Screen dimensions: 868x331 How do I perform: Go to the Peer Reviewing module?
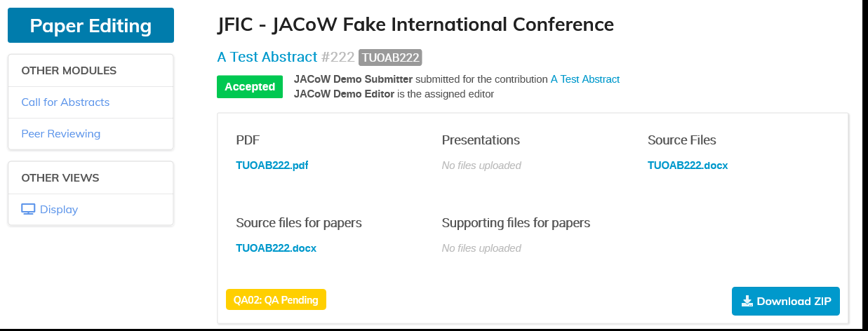tap(60, 134)
